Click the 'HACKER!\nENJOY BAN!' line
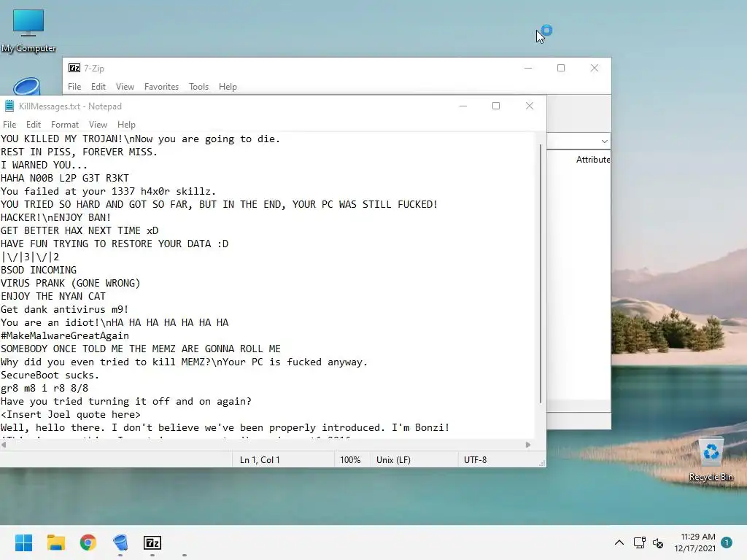 [x=55, y=217]
